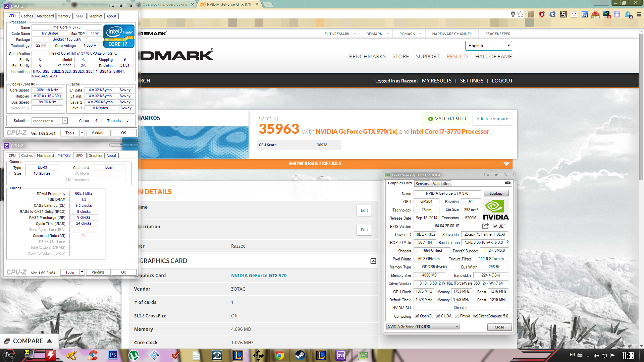Image resolution: width=644 pixels, height=362 pixels.
Task: Switch to Mainboard tab in top CPU-Z window
Action: (45, 16)
